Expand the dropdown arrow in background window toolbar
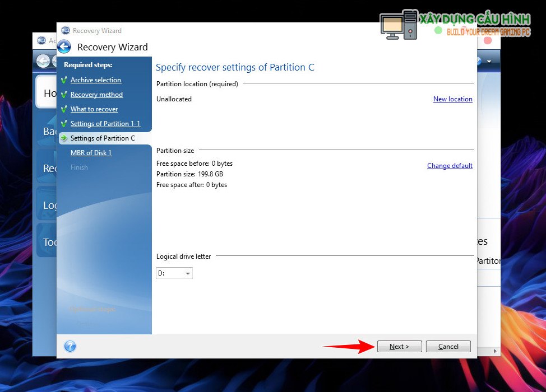546x392 pixels. [x=489, y=61]
